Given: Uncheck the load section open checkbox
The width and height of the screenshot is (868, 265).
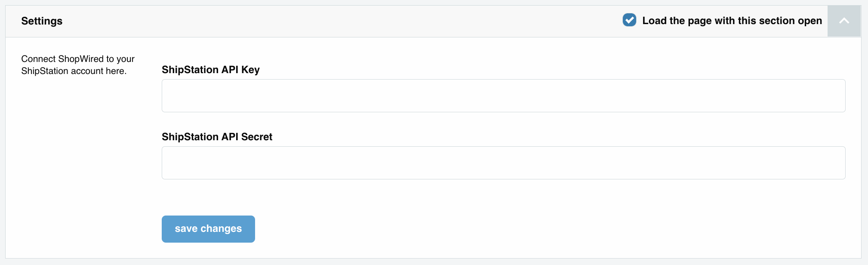Looking at the screenshot, I should (629, 20).
